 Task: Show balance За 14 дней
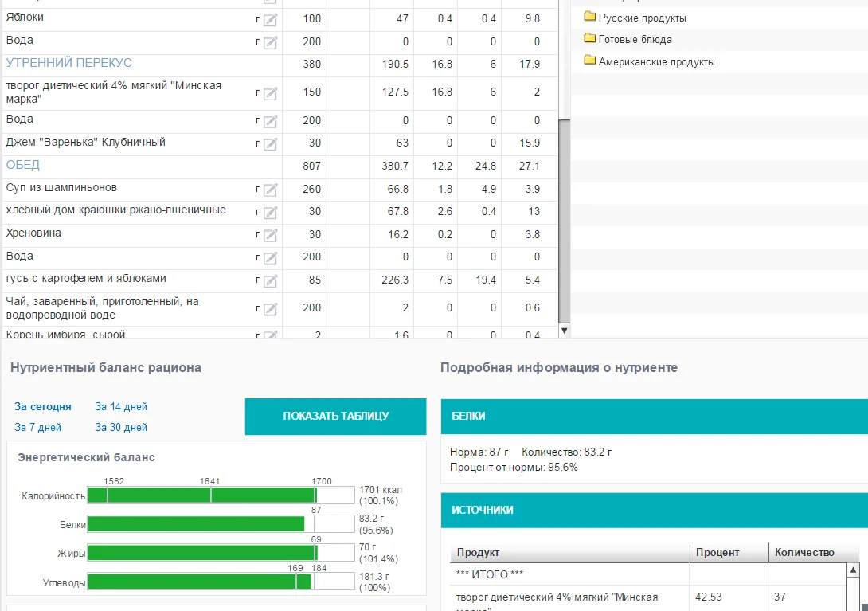pos(121,406)
